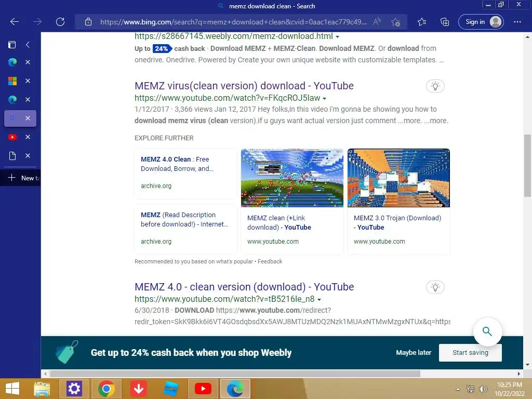The width and height of the screenshot is (532, 399).
Task: Close the blank document tab
Action: tap(28, 155)
